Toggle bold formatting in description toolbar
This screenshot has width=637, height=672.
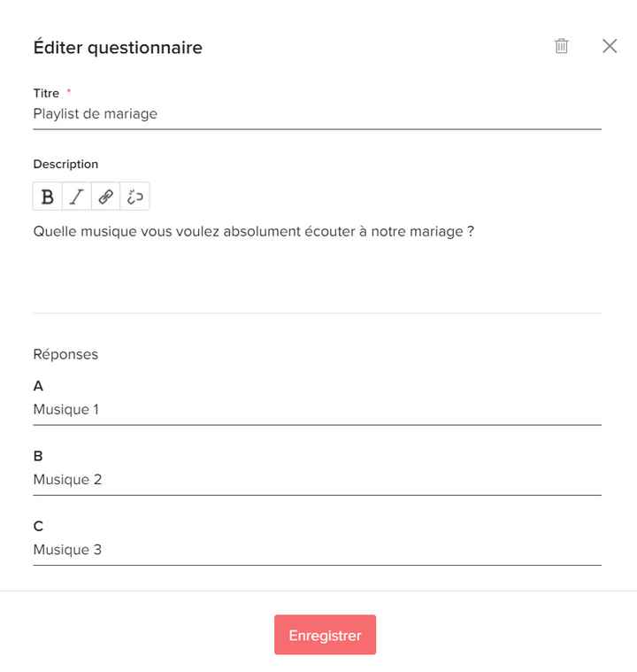tap(48, 197)
